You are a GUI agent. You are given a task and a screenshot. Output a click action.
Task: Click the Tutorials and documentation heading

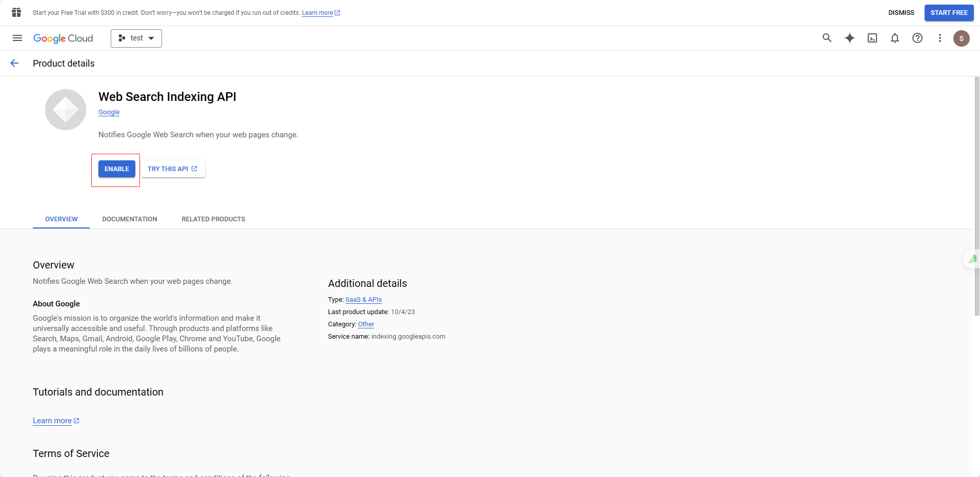(x=98, y=392)
